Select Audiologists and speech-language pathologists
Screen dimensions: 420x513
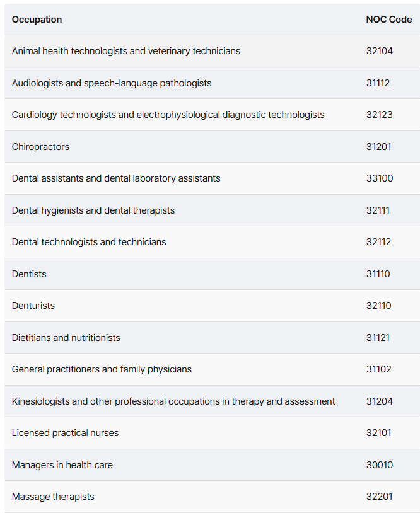pos(112,83)
